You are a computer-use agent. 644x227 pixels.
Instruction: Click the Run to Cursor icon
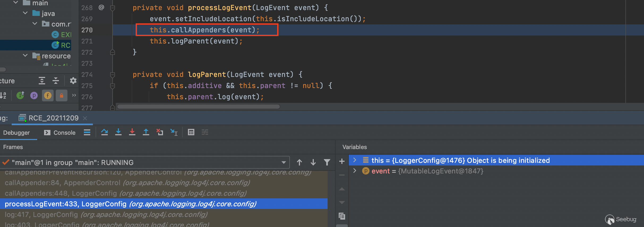(x=174, y=132)
